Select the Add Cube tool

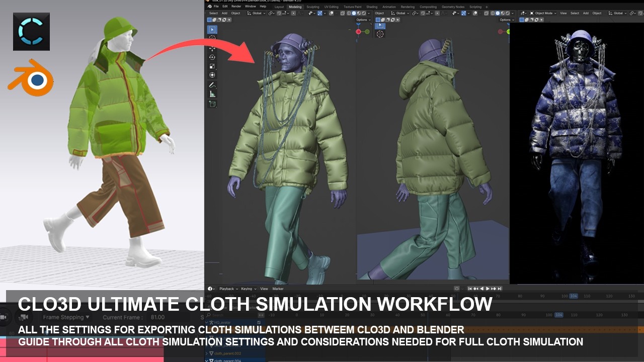click(x=212, y=104)
